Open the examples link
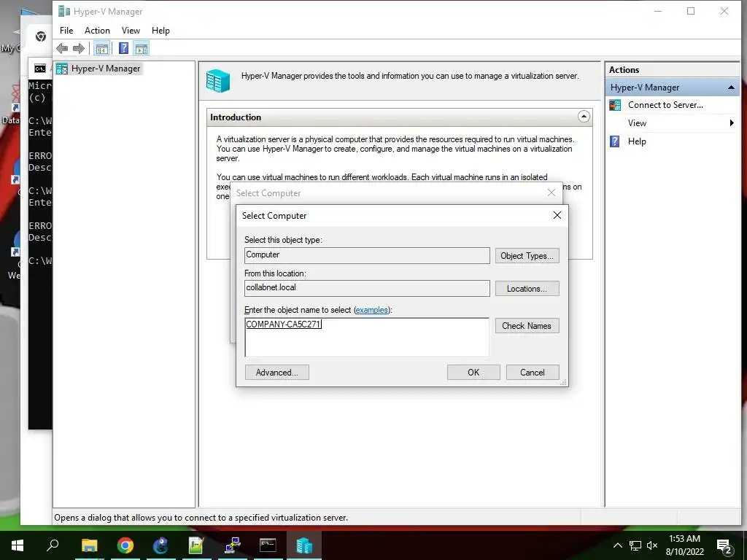The height and width of the screenshot is (560, 747). [371, 310]
